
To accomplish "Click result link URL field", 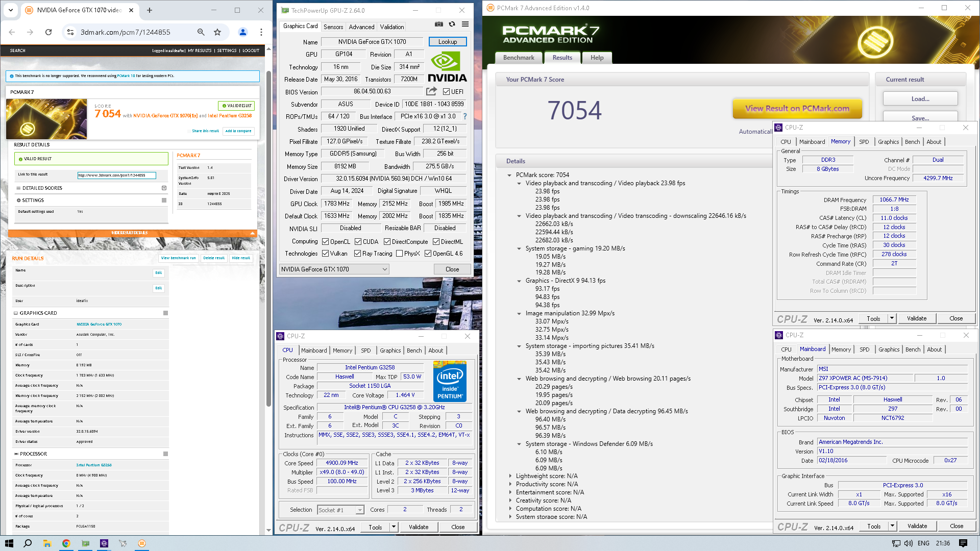I will pos(116,176).
